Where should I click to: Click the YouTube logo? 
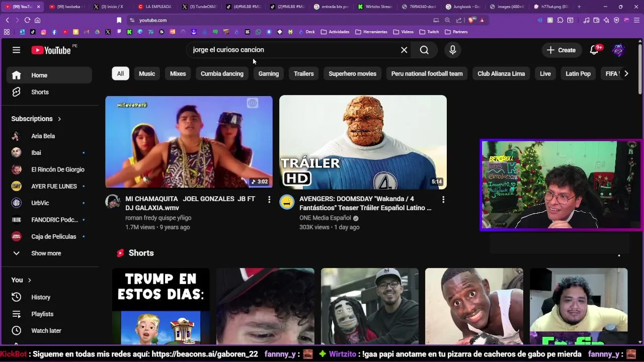point(51,50)
